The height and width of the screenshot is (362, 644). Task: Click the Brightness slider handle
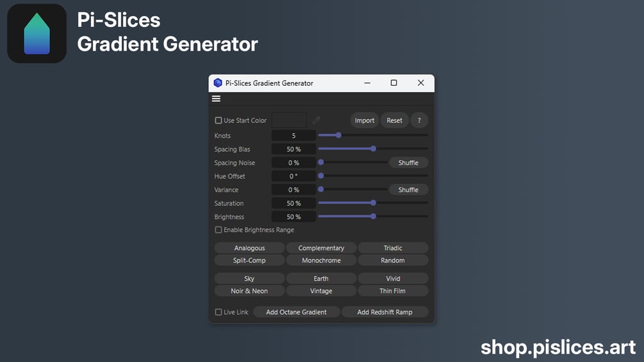[373, 216]
